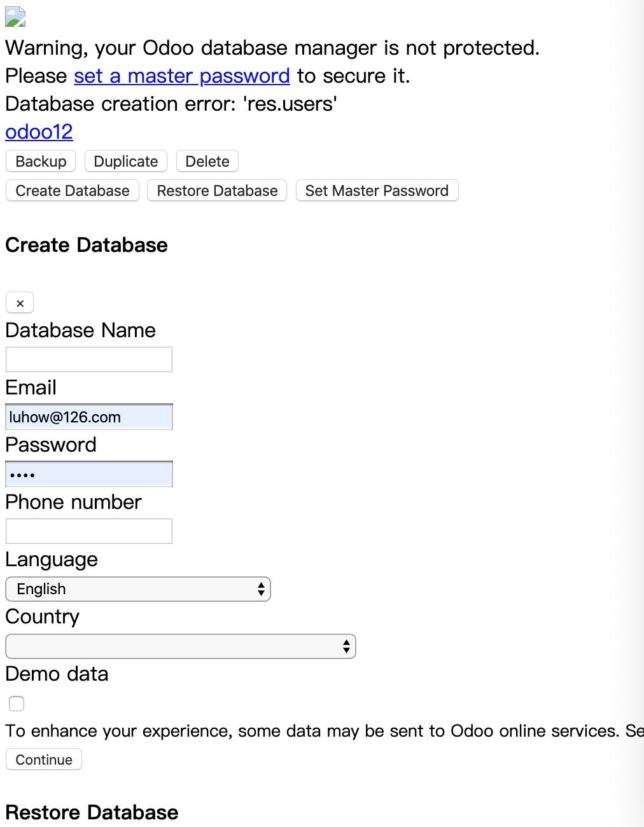Click the 'Country' label text
The width and height of the screenshot is (644, 827).
[x=43, y=616]
